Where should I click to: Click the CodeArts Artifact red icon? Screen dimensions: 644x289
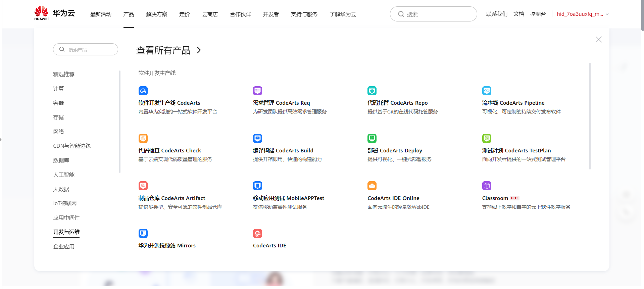143,186
